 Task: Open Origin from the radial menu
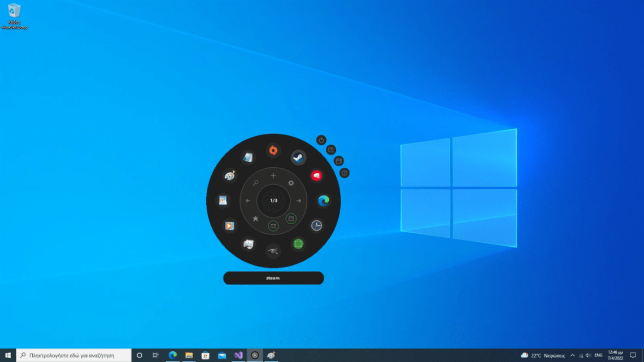273,151
